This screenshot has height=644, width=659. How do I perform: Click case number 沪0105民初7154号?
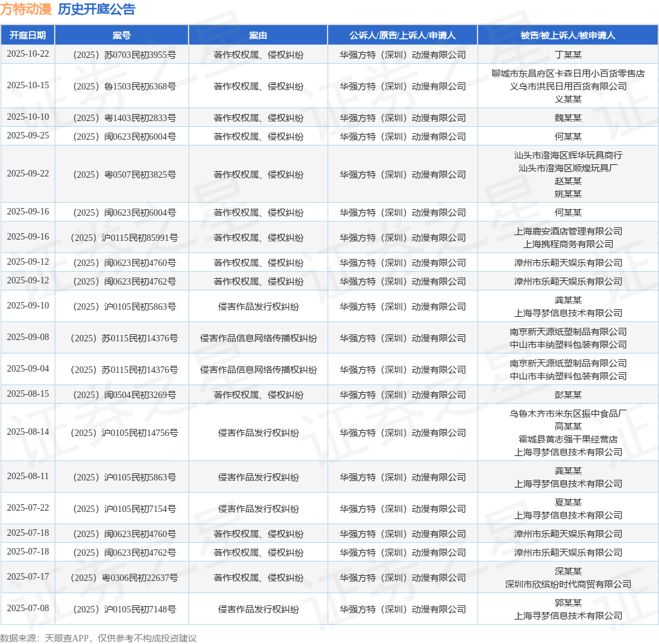tap(124, 509)
